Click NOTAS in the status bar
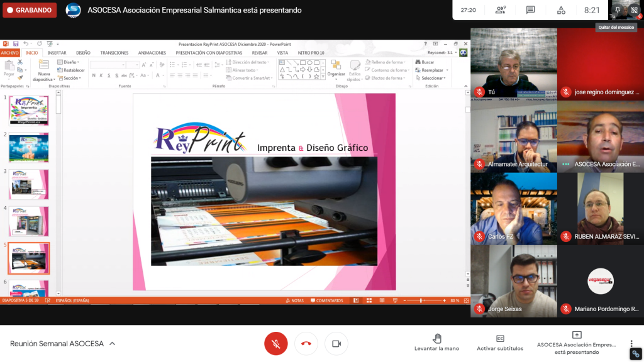Viewport: 644px width, 362px height. (294, 300)
